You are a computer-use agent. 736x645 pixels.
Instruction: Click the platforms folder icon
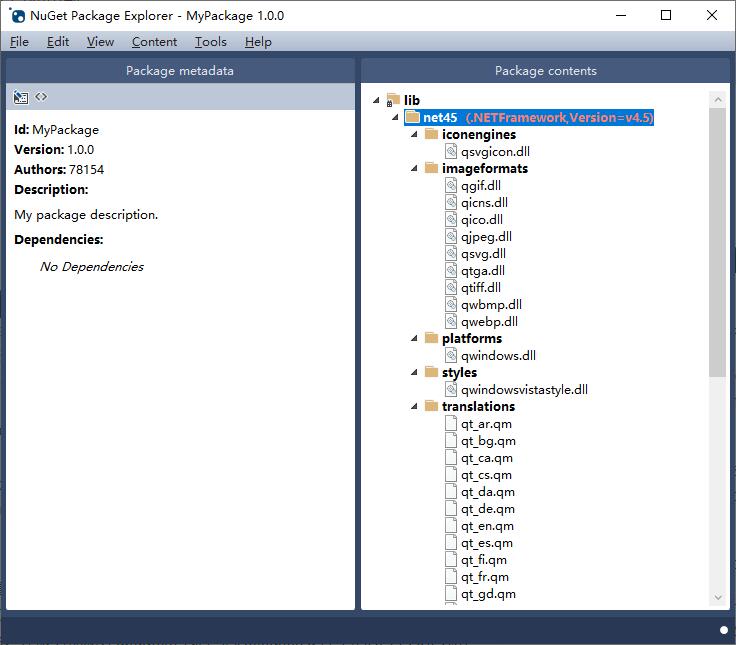(x=431, y=338)
